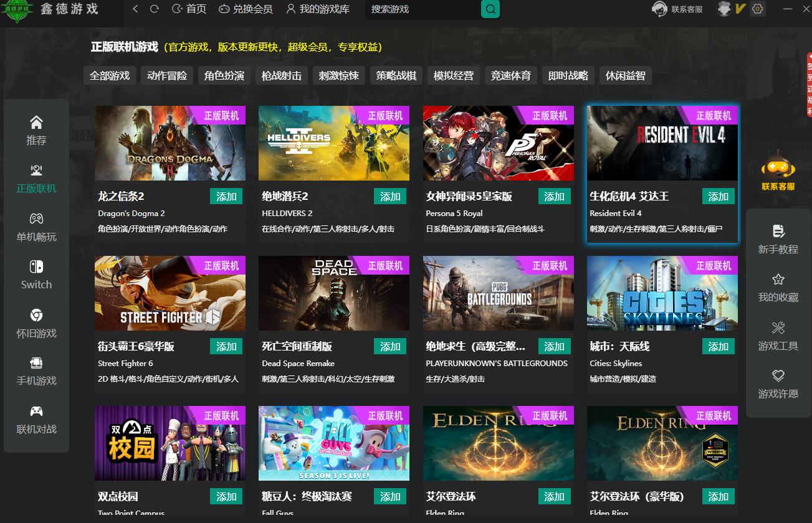This screenshot has width=812, height=523.
Task: Open 游戏许愿 in the right panel
Action: pyautogui.click(x=778, y=384)
